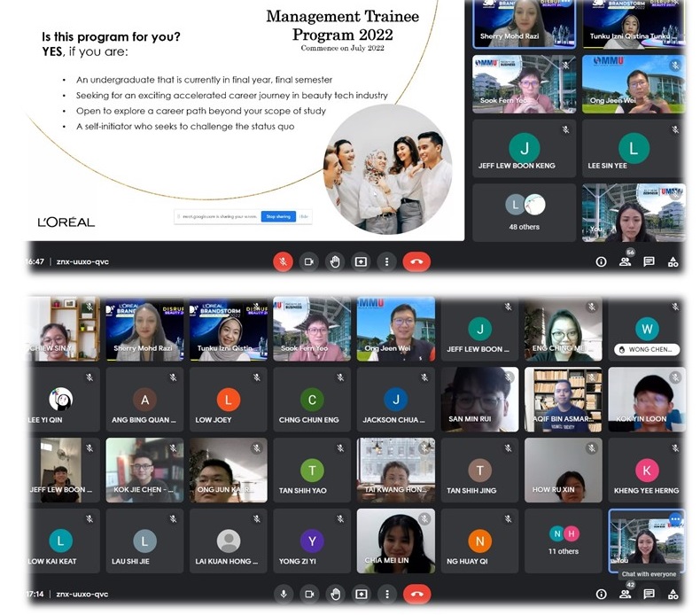Open more options in grid-view meeting bar
700x615 pixels.
[x=387, y=594]
